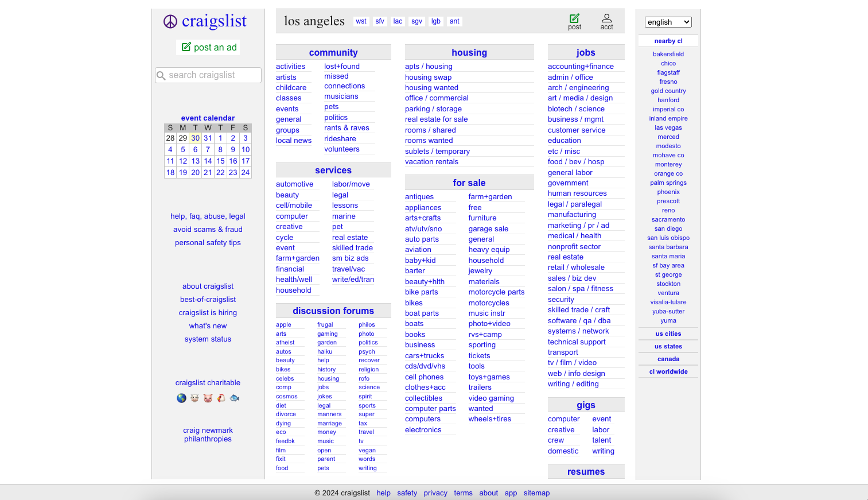
Task: Click the pencil icon beside post an ad
Action: 186,47
